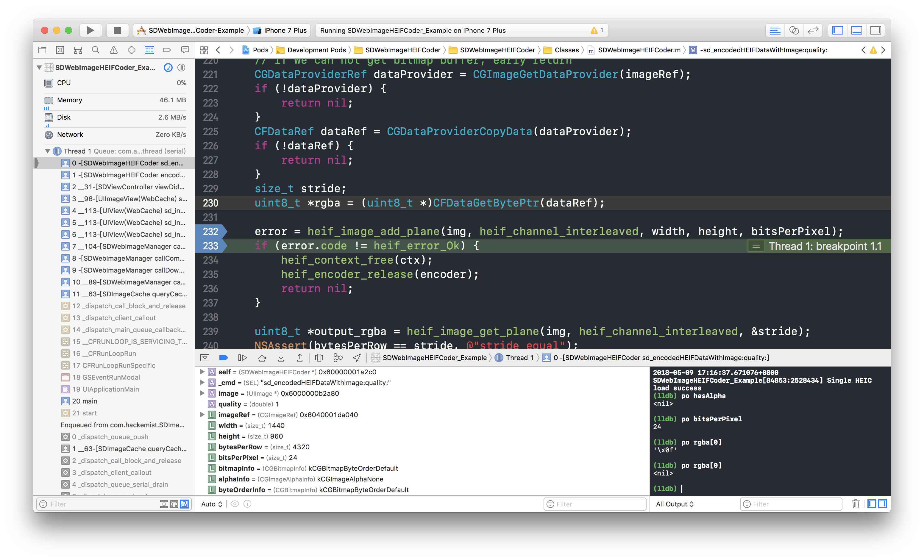Continue program execution
Viewport: 924px width, 560px height.
click(x=243, y=358)
